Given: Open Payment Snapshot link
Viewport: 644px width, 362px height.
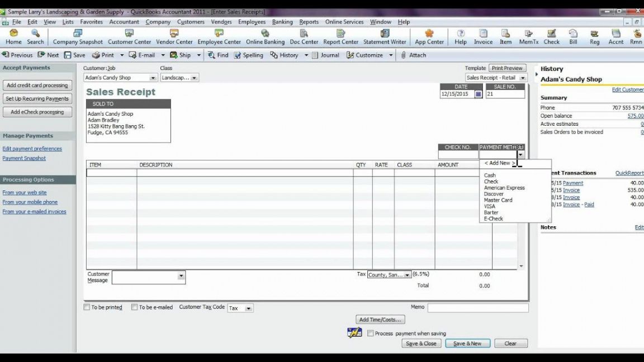Looking at the screenshot, I should [x=24, y=158].
